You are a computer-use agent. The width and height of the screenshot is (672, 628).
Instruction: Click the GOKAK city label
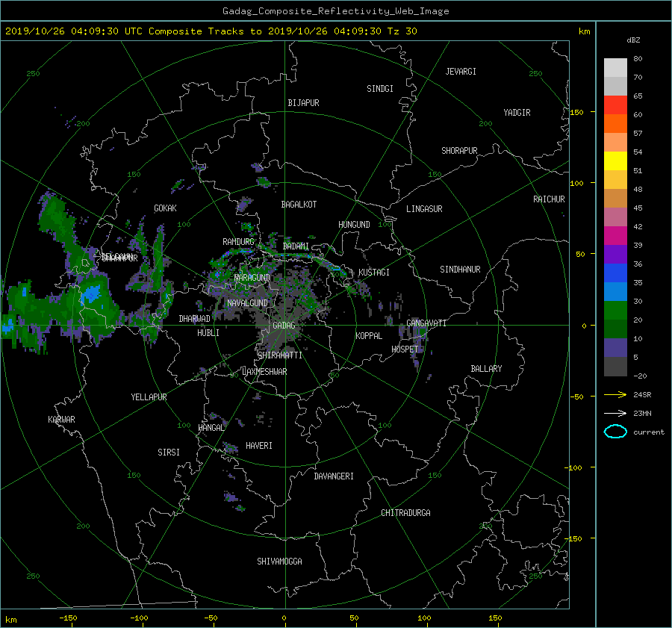tap(165, 208)
